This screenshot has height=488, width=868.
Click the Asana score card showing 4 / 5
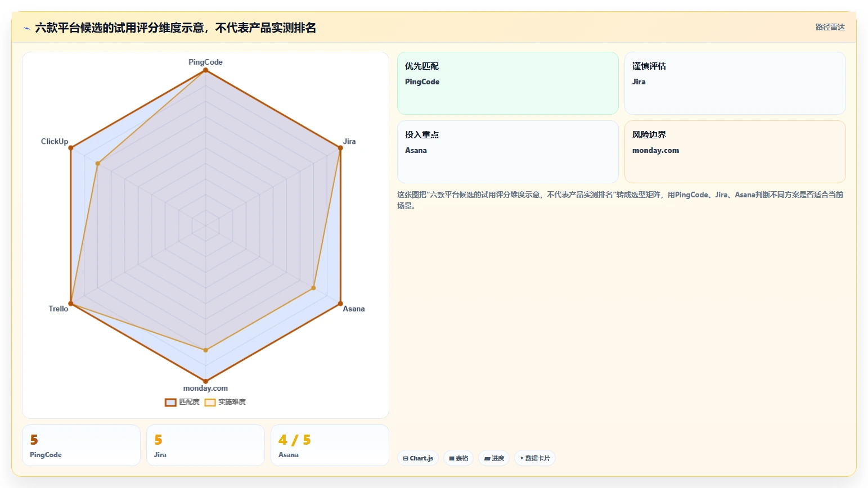click(x=330, y=445)
